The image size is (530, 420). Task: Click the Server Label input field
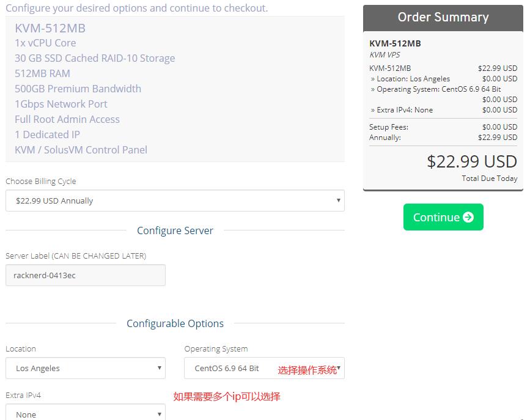[86, 275]
